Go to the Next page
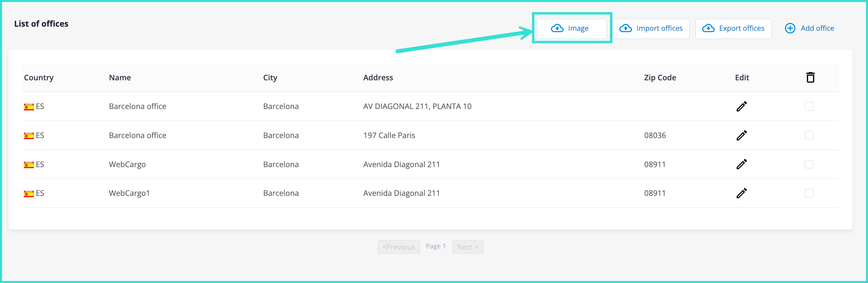 coord(467,247)
